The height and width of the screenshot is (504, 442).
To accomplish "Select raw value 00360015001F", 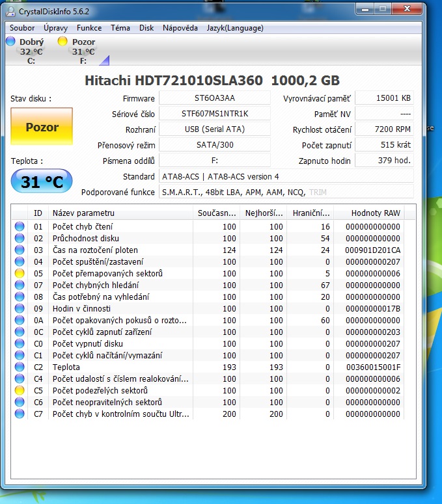I will (x=373, y=367).
